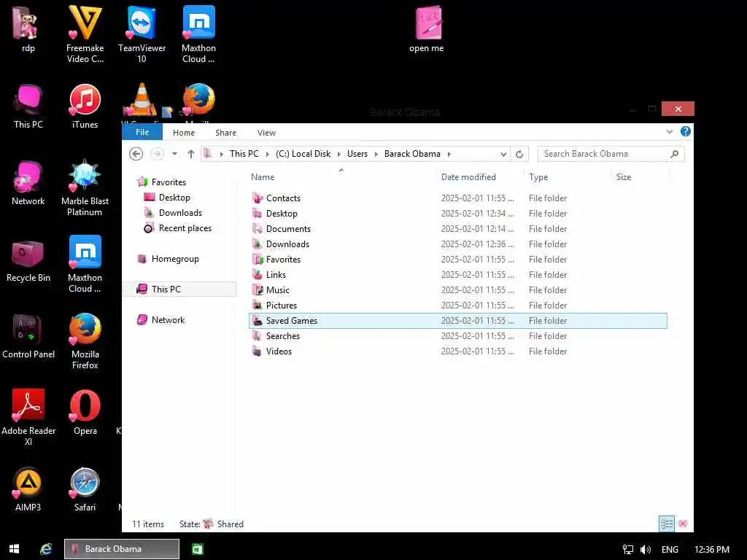Image resolution: width=747 pixels, height=560 pixels.
Task: Click the ENG language indicator
Action: point(670,550)
